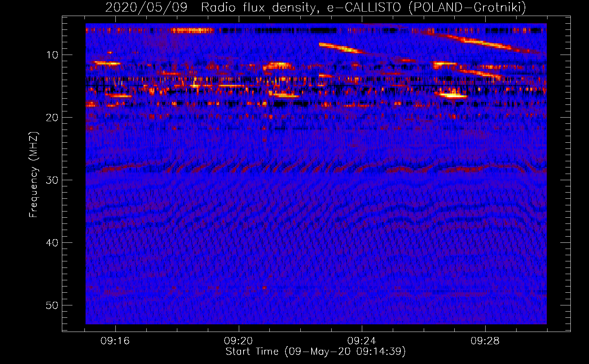Click the "30" frequency tick label
This screenshot has height=364, width=589.
click(52, 180)
